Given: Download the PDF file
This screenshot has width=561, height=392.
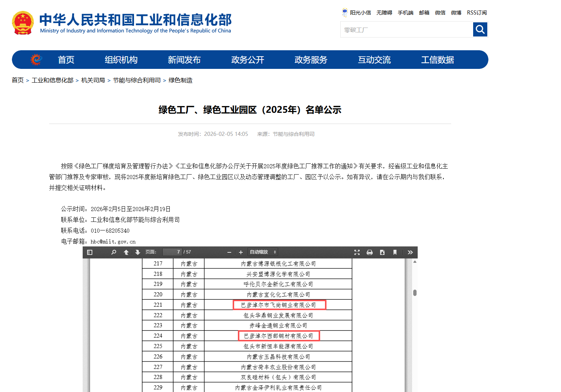Looking at the screenshot, I should click(382, 252).
